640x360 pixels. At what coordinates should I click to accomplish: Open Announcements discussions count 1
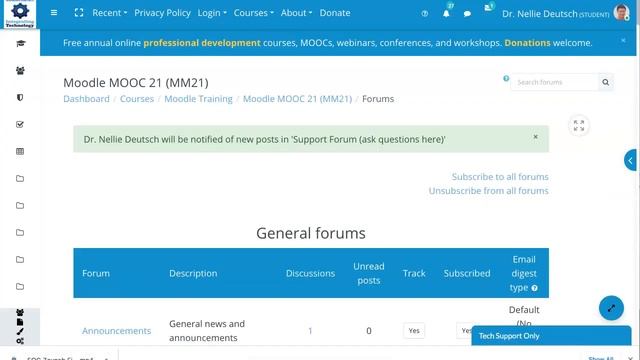point(310,331)
